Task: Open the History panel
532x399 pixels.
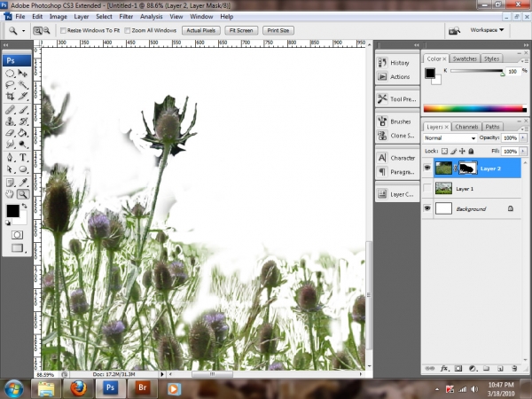Action: (x=397, y=63)
